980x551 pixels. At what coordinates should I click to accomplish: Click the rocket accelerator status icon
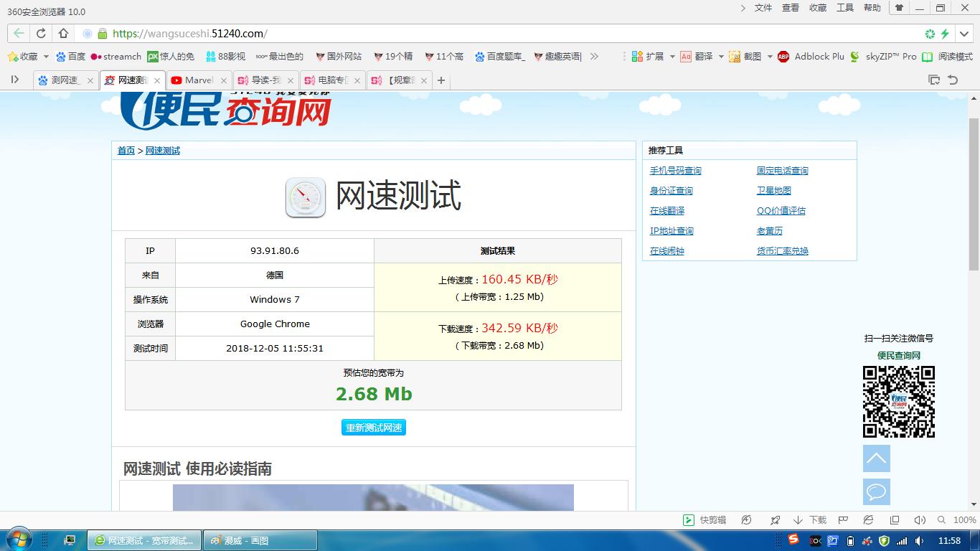[x=775, y=520]
